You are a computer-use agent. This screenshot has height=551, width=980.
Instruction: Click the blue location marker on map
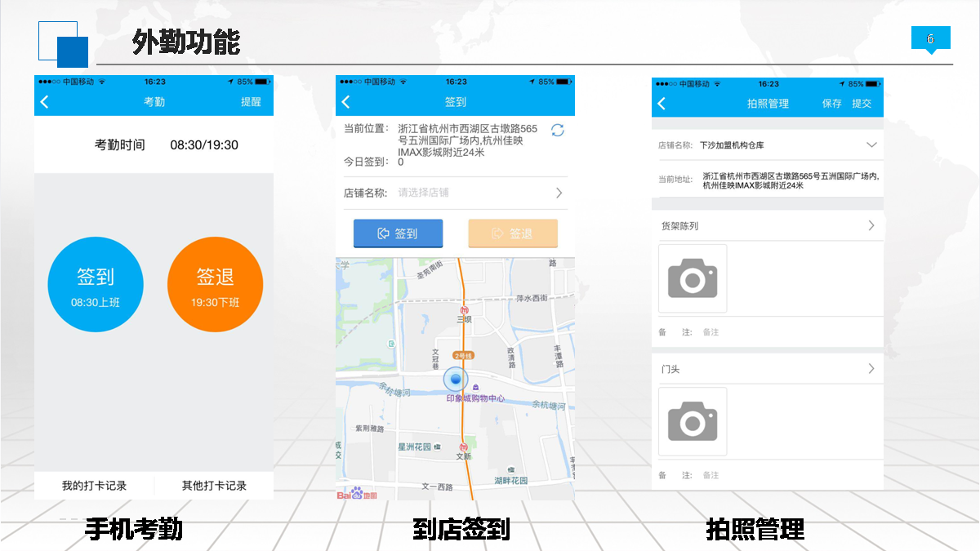[456, 380]
